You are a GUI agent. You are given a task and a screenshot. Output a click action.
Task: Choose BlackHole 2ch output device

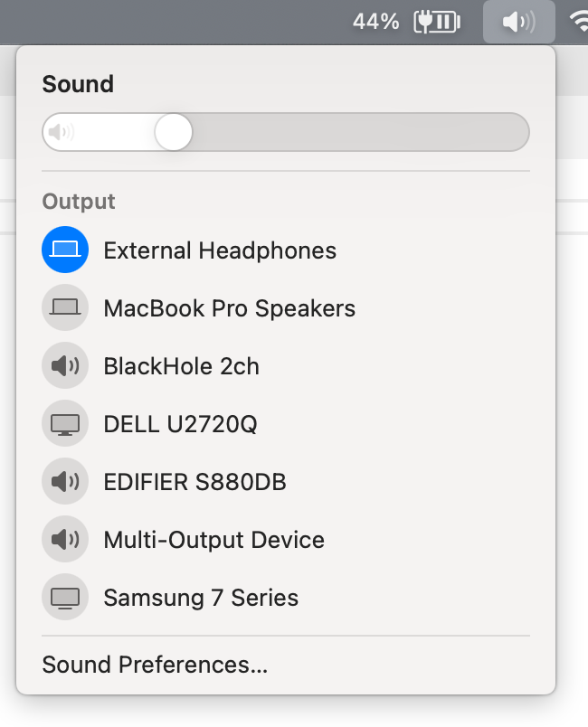click(182, 366)
